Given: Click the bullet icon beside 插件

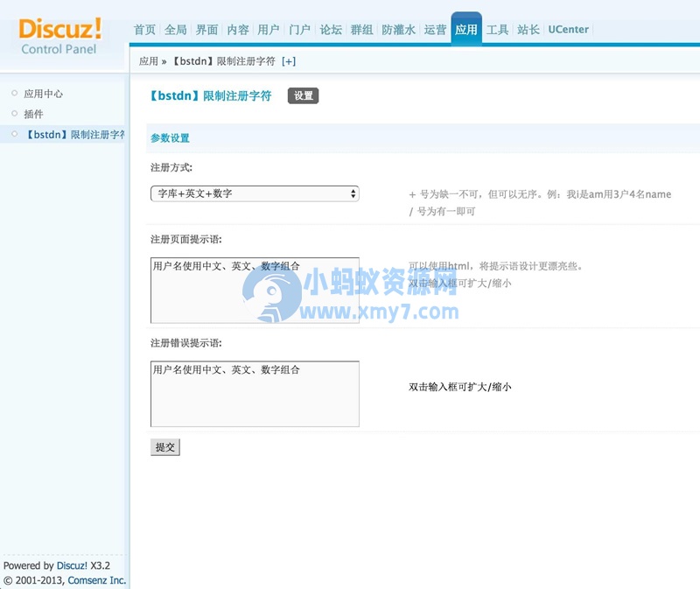Looking at the screenshot, I should tap(15, 114).
